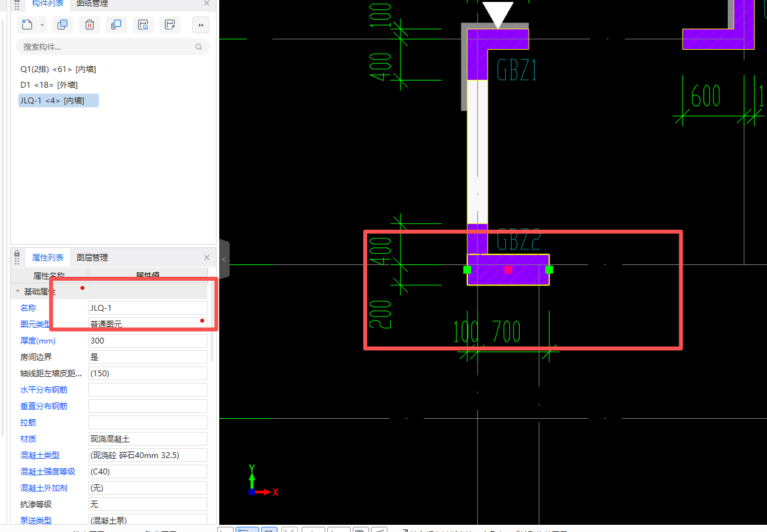Open 泵送类型 value (混凝土泵)
This screenshot has height=532, width=767.
148,520
